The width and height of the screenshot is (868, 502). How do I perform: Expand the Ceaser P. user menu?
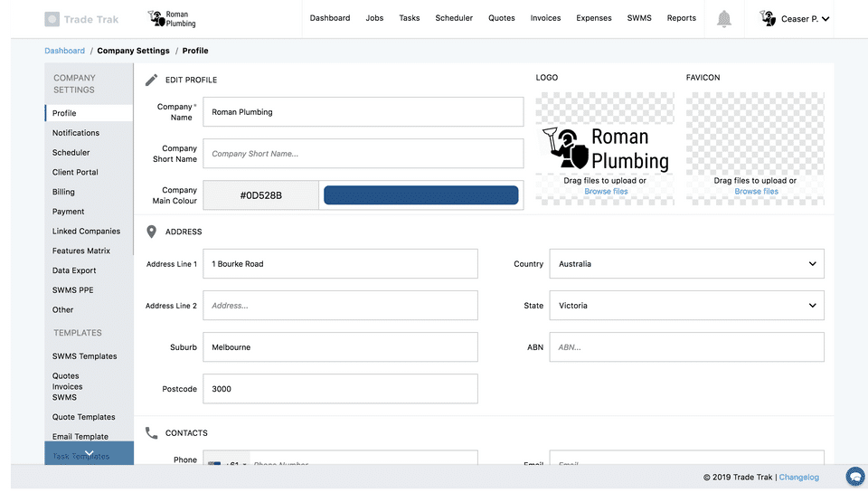(826, 19)
